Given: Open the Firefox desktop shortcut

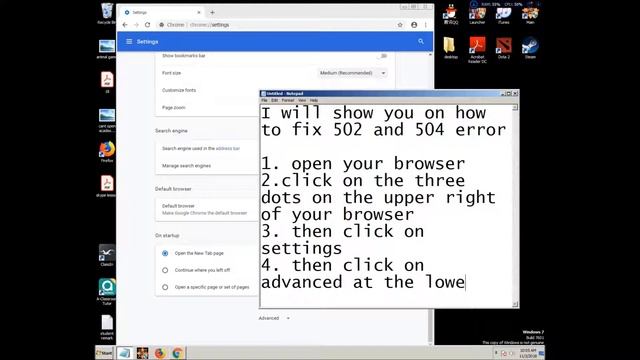Looking at the screenshot, I should pos(107,152).
